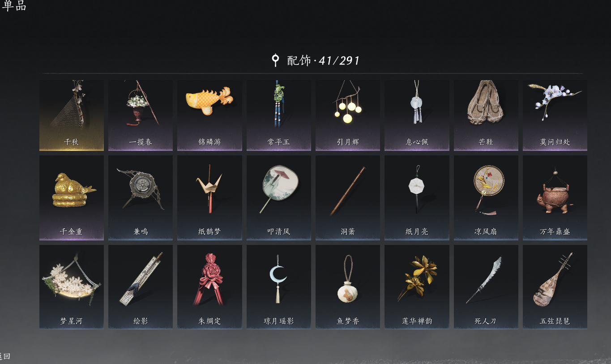Select the 常平玉 jade pendant
Screen dimensions: 611x364
[x=279, y=116]
